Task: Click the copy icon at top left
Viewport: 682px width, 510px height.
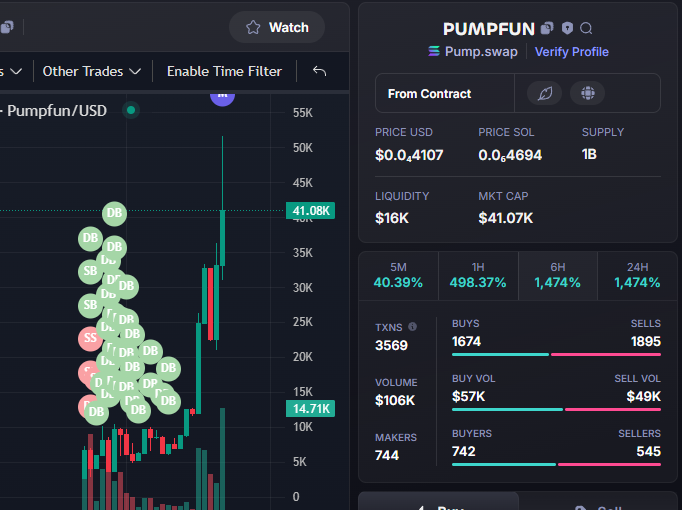Action: (x=7, y=27)
